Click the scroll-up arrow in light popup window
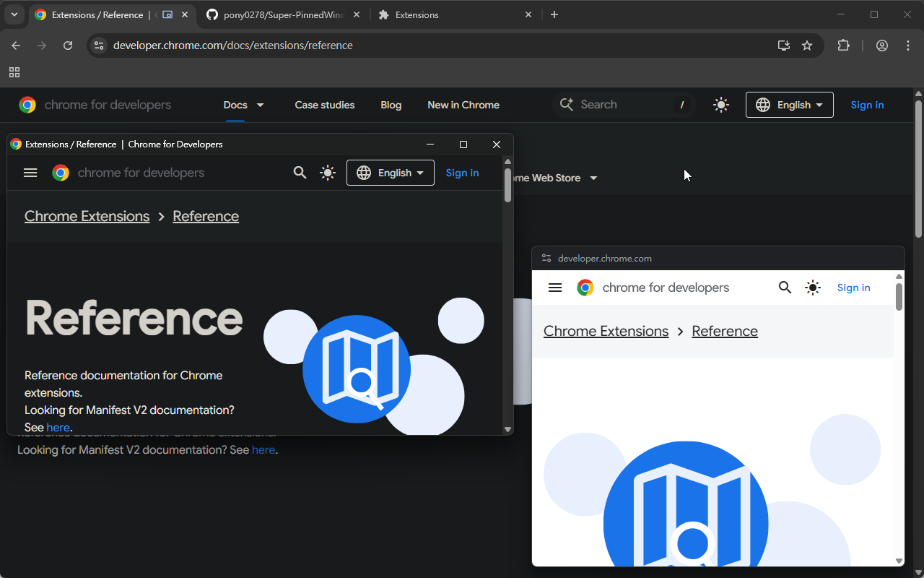This screenshot has width=924, height=578. click(x=899, y=276)
